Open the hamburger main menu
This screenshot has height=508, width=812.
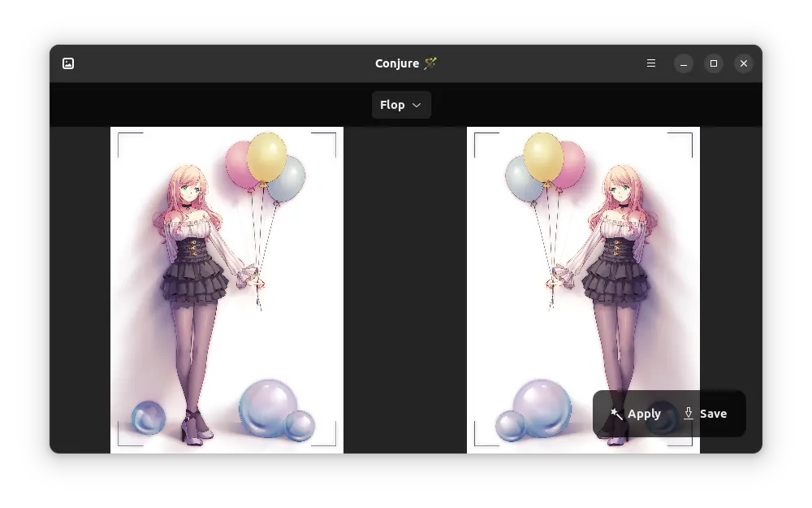651,63
